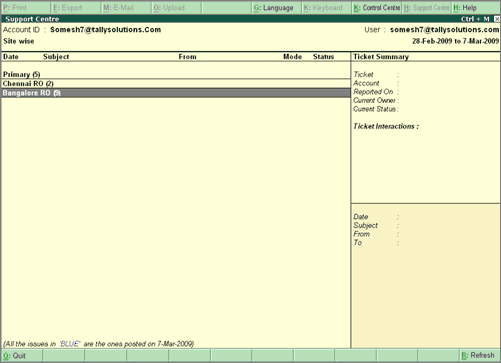This screenshot has width=501, height=363.
Task: Click the E: Export button
Action: pos(76,8)
